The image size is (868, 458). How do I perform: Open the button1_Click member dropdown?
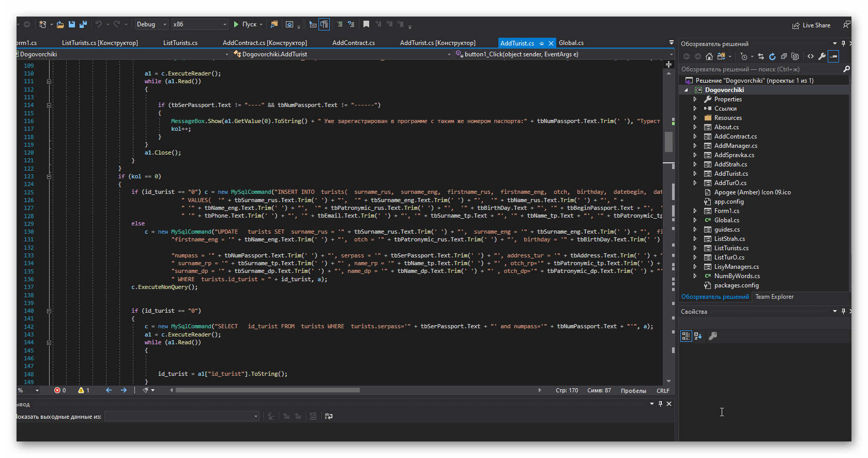point(564,54)
